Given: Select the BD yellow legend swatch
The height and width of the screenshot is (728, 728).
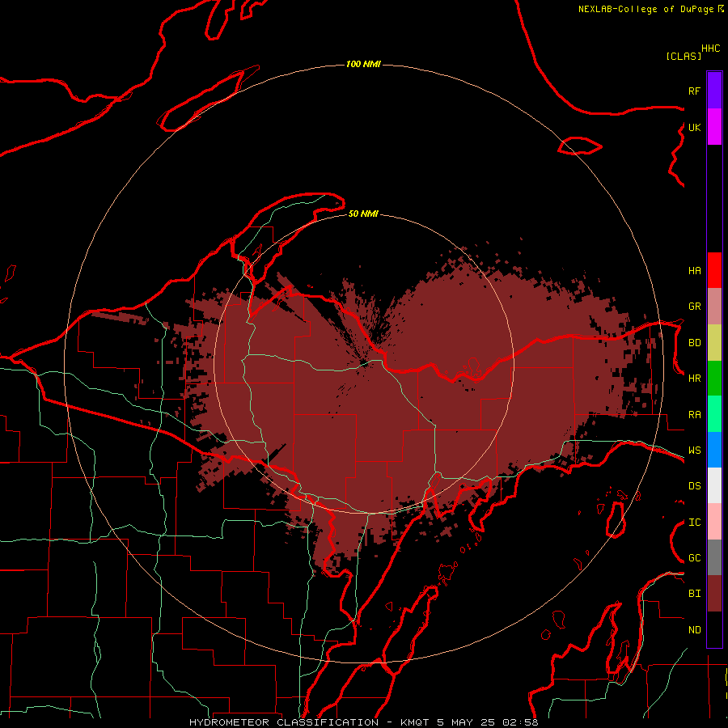Looking at the screenshot, I should (714, 343).
